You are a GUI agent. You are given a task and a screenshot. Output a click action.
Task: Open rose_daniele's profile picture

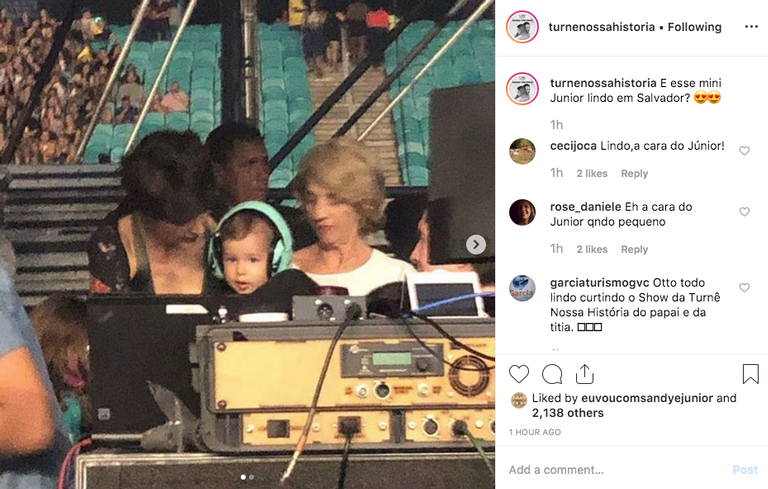click(x=522, y=212)
